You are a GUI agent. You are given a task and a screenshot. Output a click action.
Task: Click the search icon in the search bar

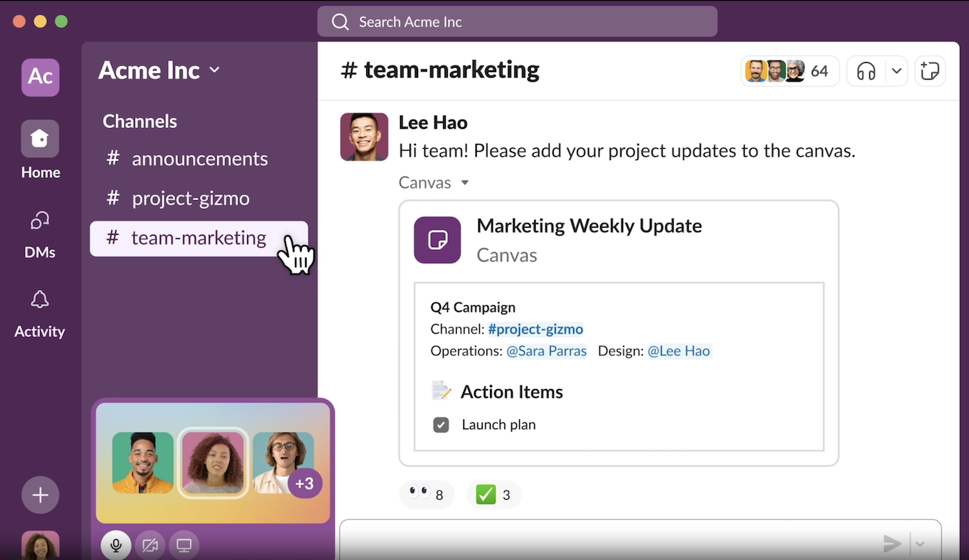point(340,22)
